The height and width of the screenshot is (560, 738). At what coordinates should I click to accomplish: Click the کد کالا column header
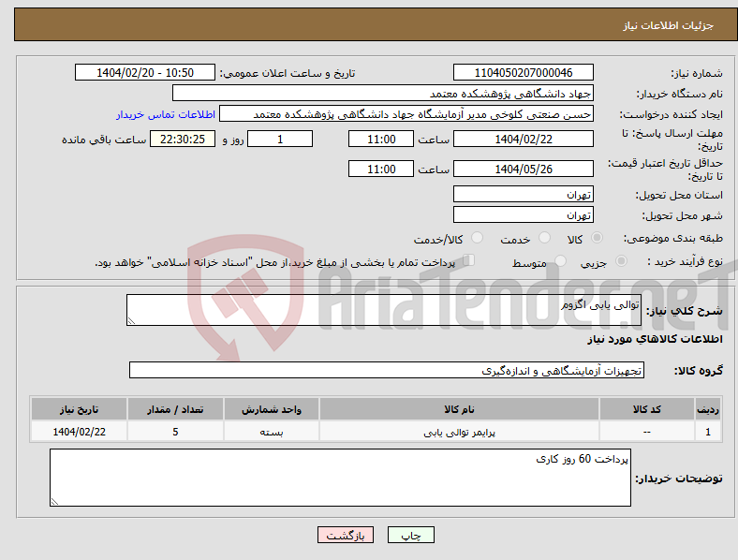coord(647,409)
